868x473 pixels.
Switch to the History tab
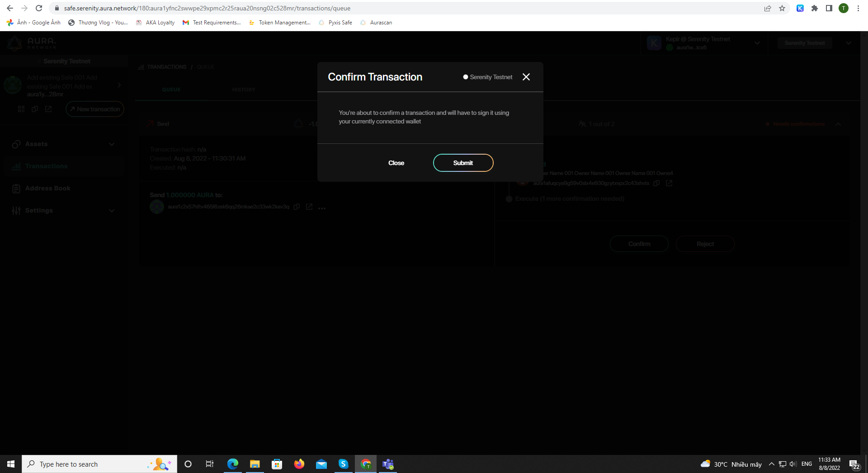(244, 90)
